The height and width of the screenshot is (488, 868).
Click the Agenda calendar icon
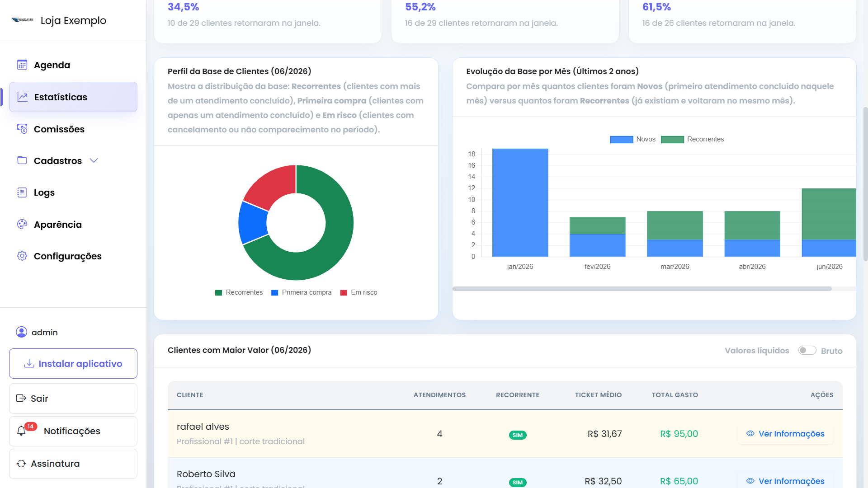22,65
